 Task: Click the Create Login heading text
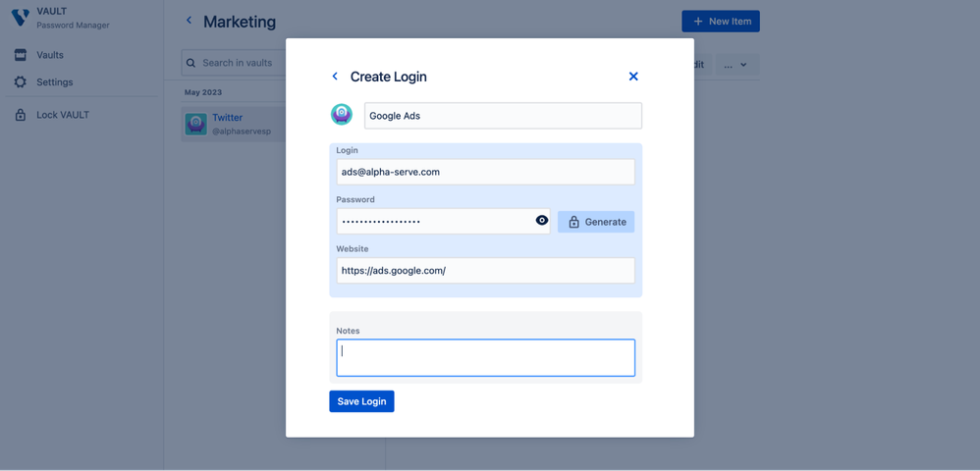pyautogui.click(x=388, y=77)
